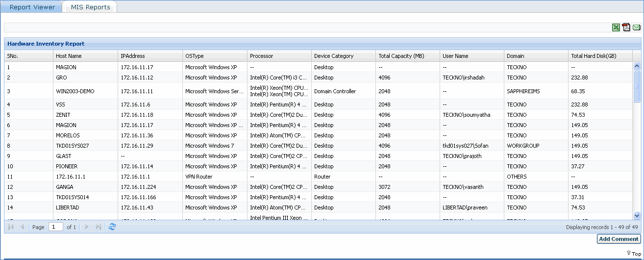Export report as PDF
The image size is (644, 260).
(626, 27)
